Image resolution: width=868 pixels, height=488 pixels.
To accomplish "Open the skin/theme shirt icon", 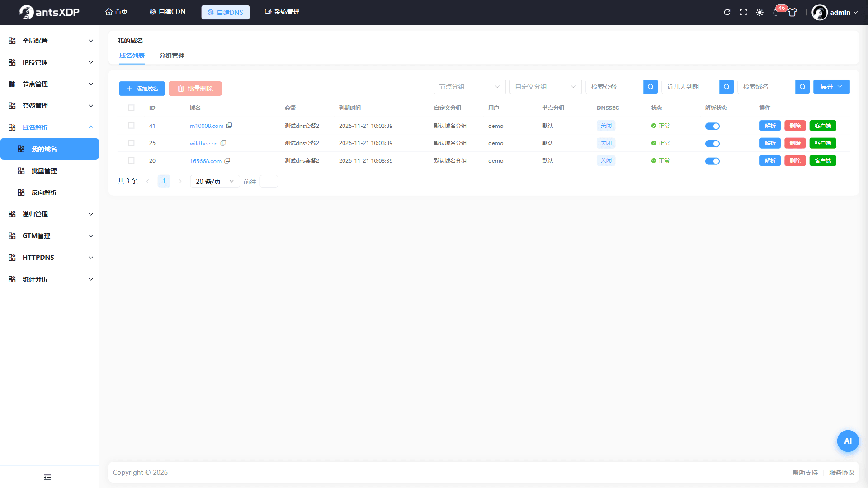I will tap(793, 12).
